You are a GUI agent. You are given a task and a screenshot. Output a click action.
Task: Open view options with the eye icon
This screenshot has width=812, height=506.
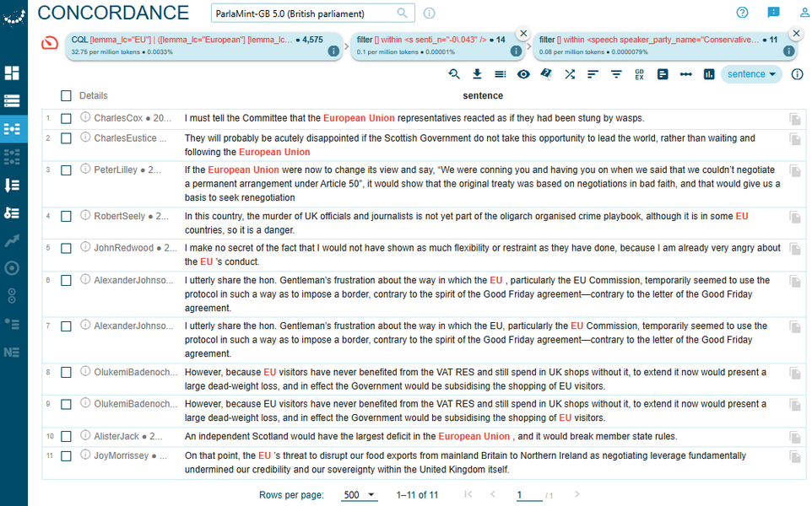(524, 74)
